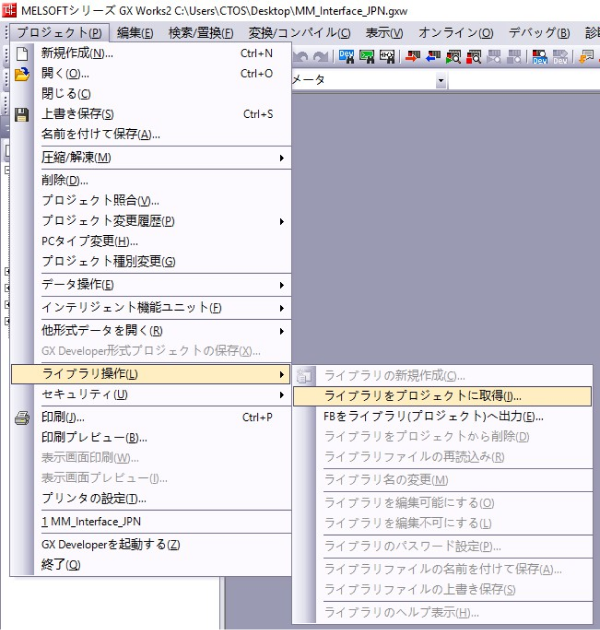Click the Read from PLC blue-arrow icon
Viewport: 600px width, 630px height.
433,57
